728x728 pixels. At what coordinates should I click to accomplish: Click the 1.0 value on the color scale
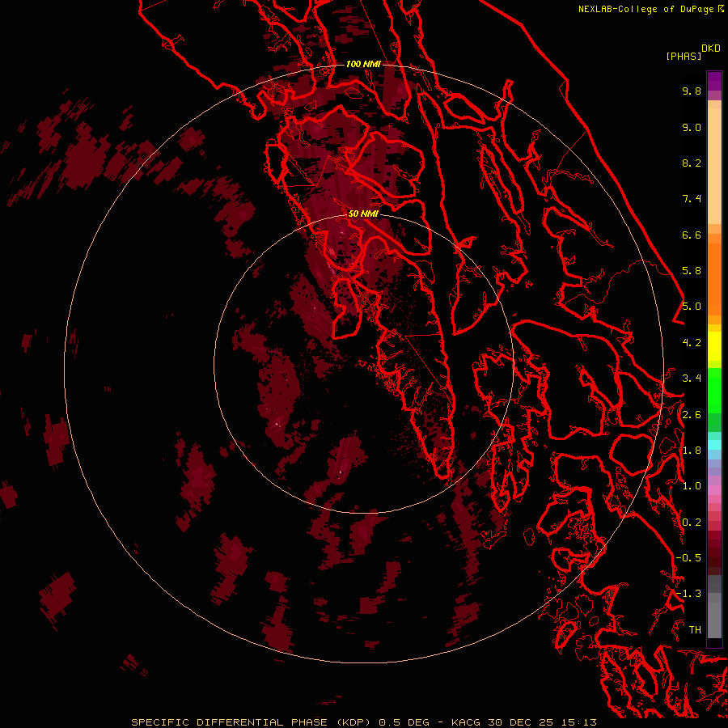coord(692,486)
